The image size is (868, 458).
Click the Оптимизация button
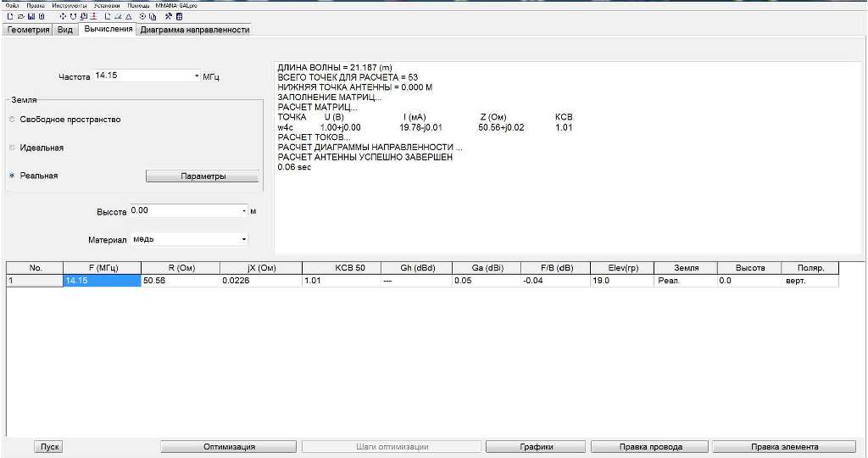coord(229,446)
